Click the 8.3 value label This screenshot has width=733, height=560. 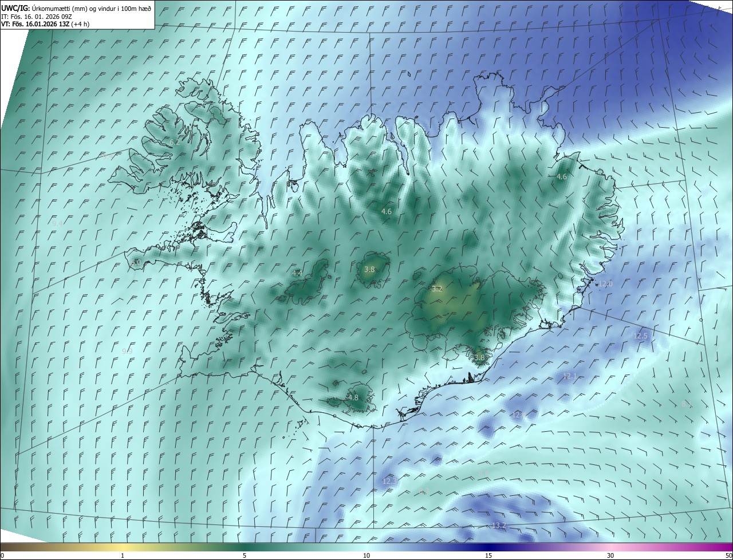(424, 491)
